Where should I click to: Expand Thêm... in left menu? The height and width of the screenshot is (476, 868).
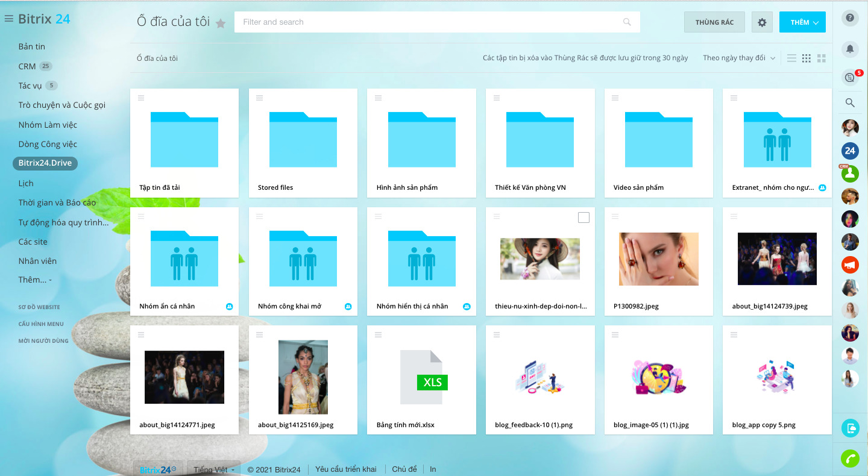click(35, 280)
